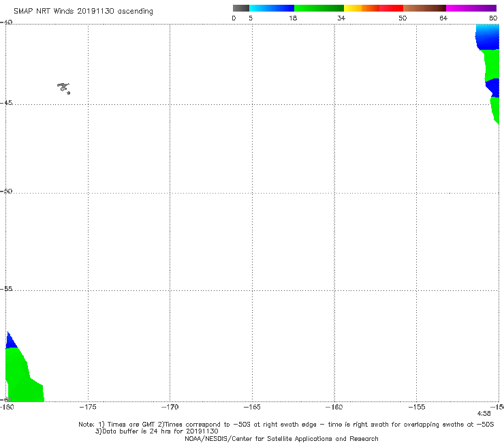Screen dimensions: 504x443
Task: Click the swath time stamp '4:58'
Action: click(x=484, y=414)
